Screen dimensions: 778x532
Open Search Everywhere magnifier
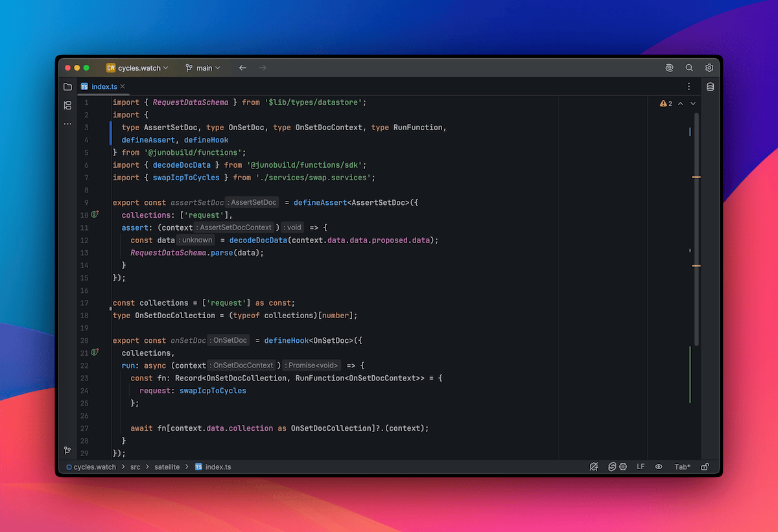coord(689,68)
